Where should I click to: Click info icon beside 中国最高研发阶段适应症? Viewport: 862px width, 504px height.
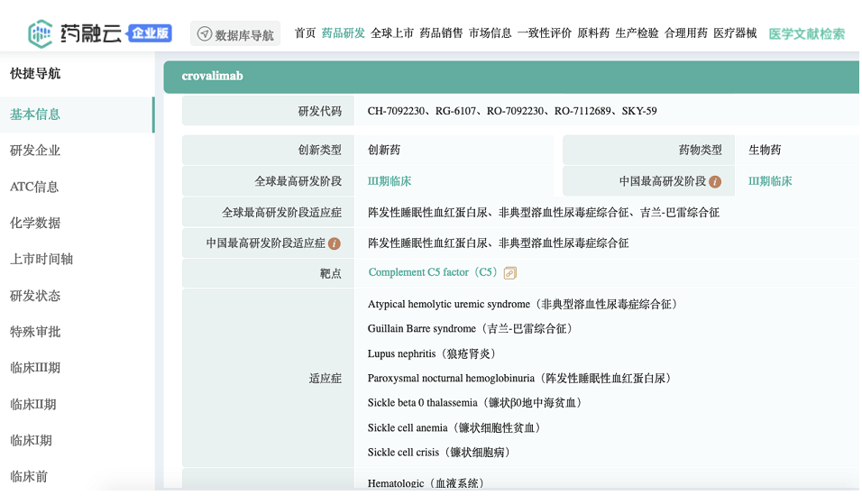[x=335, y=243]
